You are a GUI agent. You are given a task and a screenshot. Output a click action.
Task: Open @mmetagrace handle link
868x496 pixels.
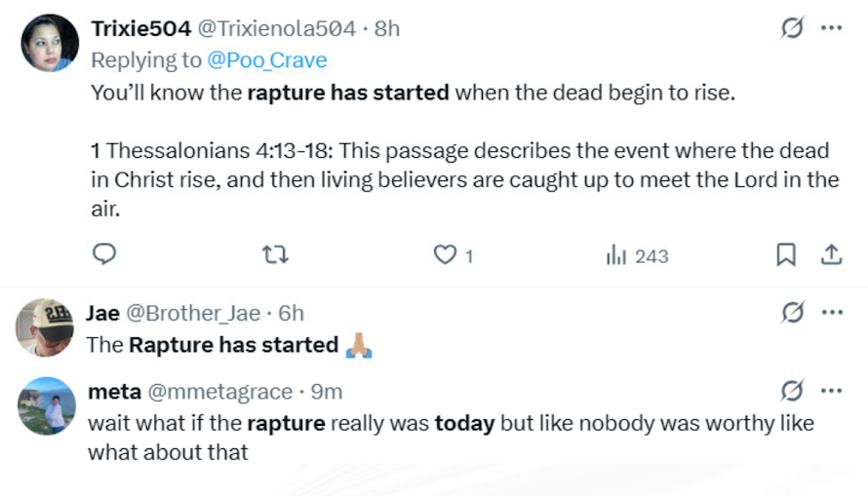pos(218,391)
